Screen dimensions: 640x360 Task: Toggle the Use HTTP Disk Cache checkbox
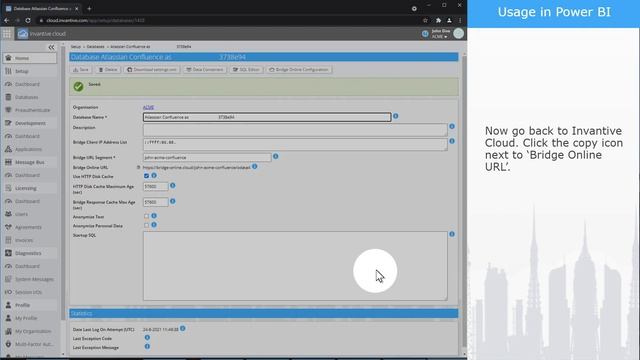(x=147, y=176)
